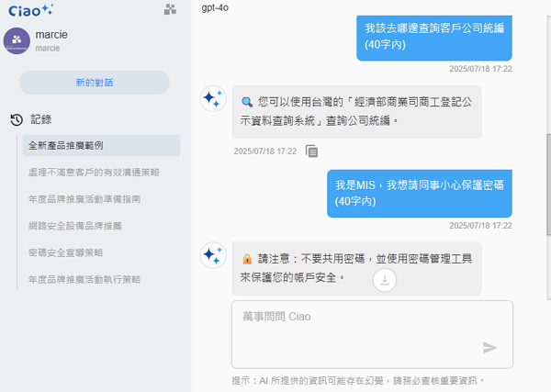Click the 萬事問問 Ciao message input field
The image size is (551, 392).
(372, 334)
